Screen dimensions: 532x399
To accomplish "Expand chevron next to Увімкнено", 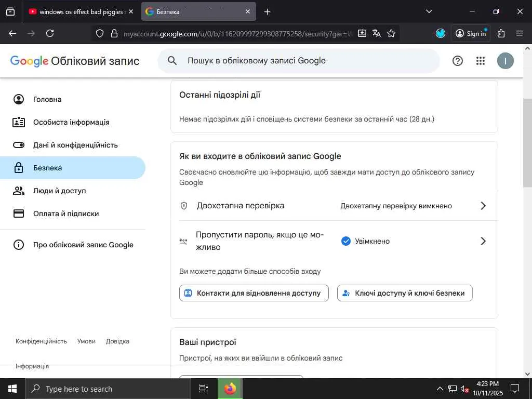I will click(484, 241).
